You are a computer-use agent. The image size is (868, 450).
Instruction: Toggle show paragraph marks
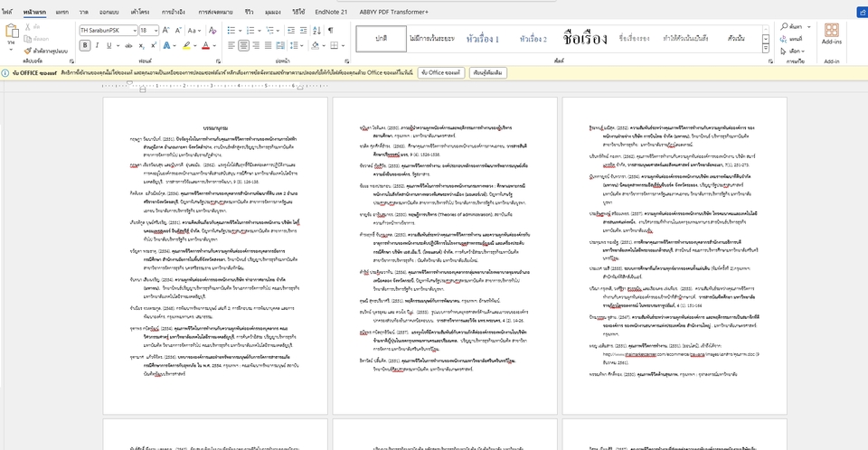coord(331,31)
